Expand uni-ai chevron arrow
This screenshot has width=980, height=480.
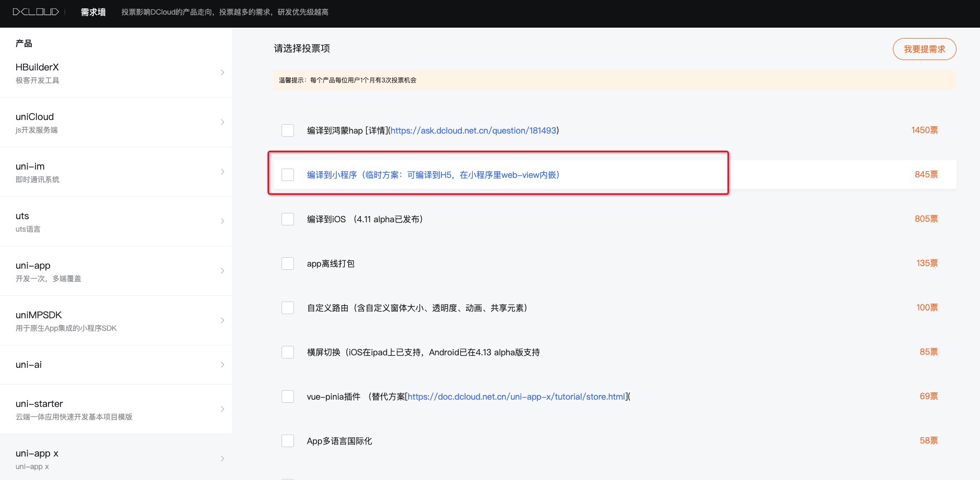(223, 365)
